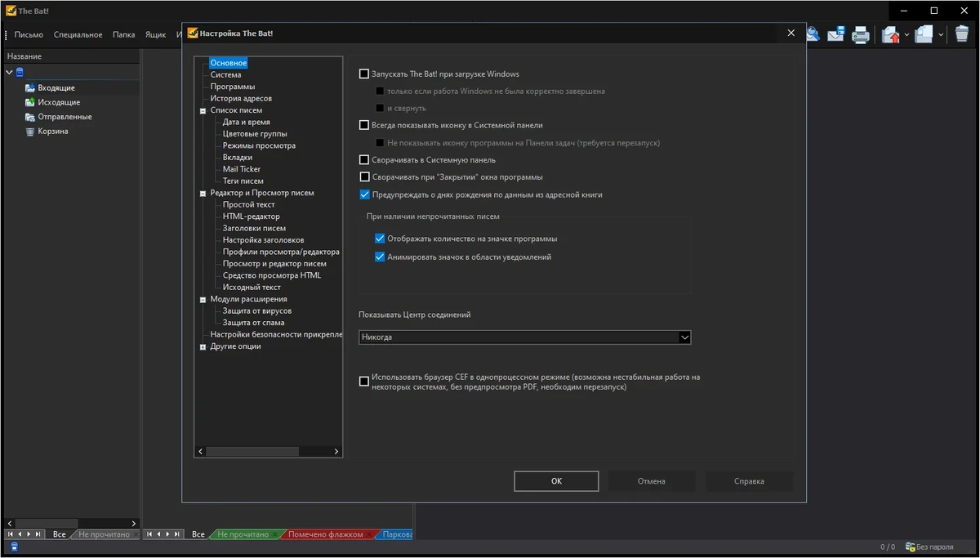Select Защита от спама settings item
The width and height of the screenshot is (980, 558).
coord(254,324)
